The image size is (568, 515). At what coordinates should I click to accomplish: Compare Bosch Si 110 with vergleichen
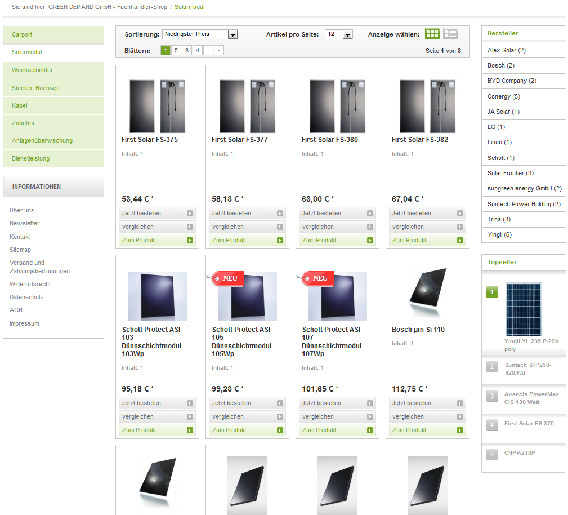pyautogui.click(x=427, y=417)
